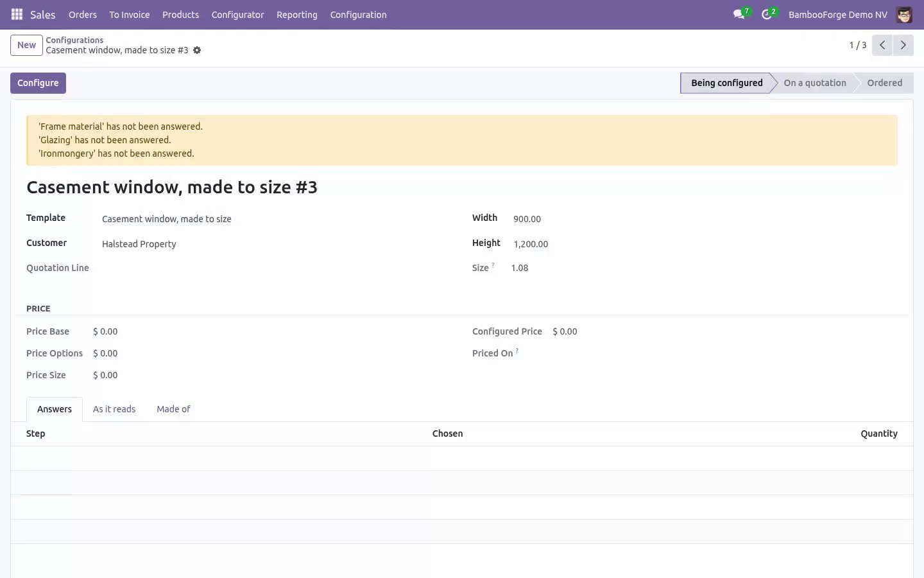Viewport: 924px width, 578px height.
Task: Click the 'Frame material' not answered warning
Action: (x=121, y=127)
